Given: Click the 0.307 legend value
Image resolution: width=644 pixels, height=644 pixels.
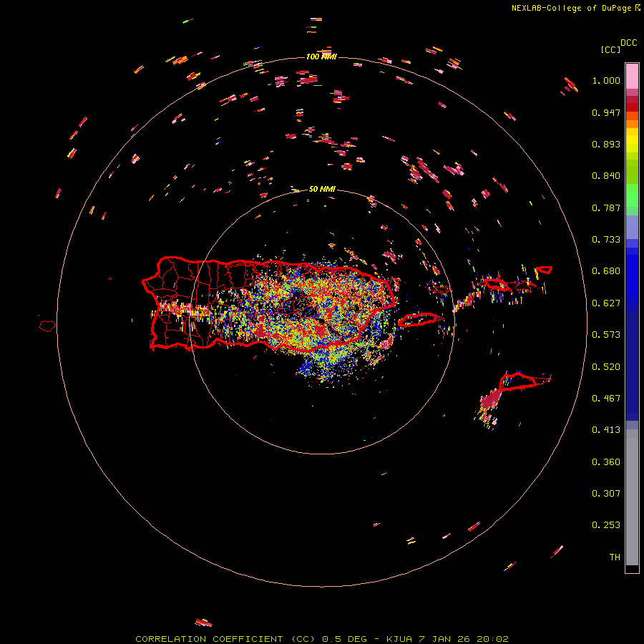Looking at the screenshot, I should tap(606, 494).
